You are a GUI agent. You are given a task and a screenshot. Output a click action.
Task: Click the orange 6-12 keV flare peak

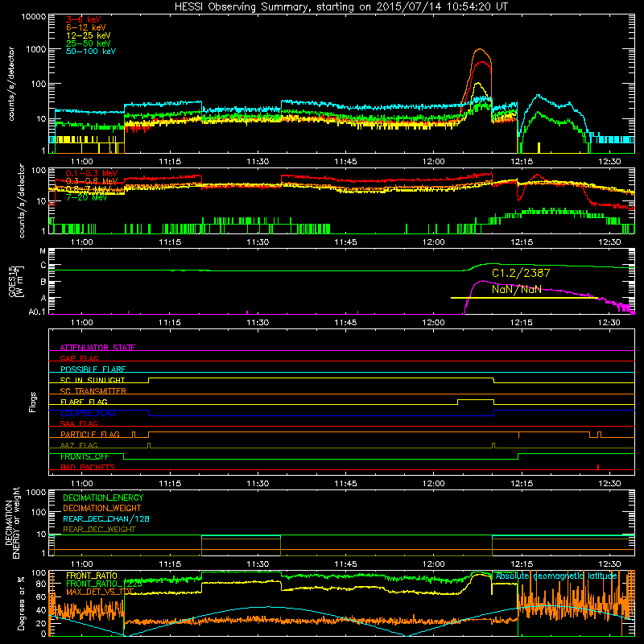pyautogui.click(x=480, y=49)
